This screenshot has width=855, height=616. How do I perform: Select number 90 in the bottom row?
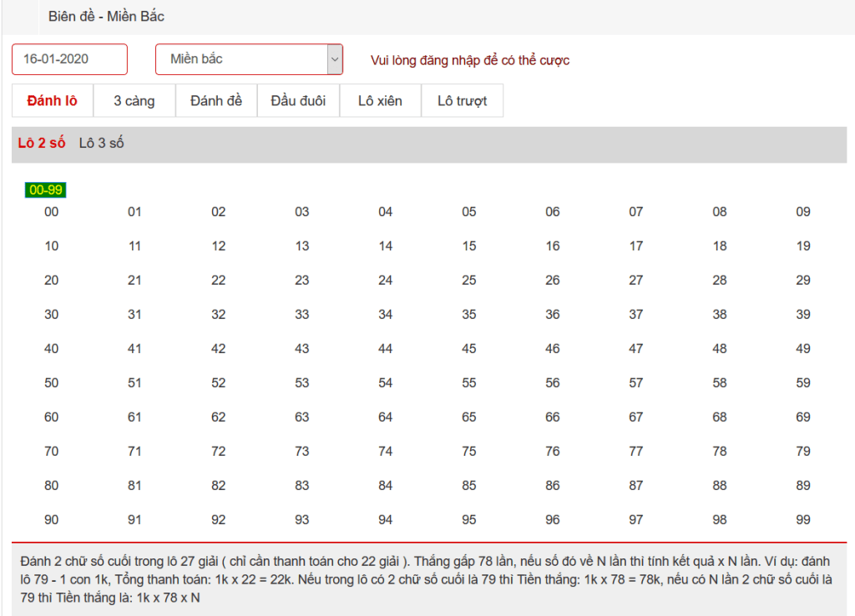pos(52,520)
